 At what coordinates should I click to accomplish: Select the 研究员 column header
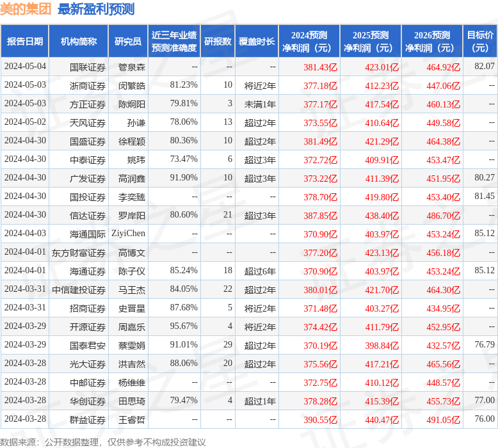(x=128, y=41)
